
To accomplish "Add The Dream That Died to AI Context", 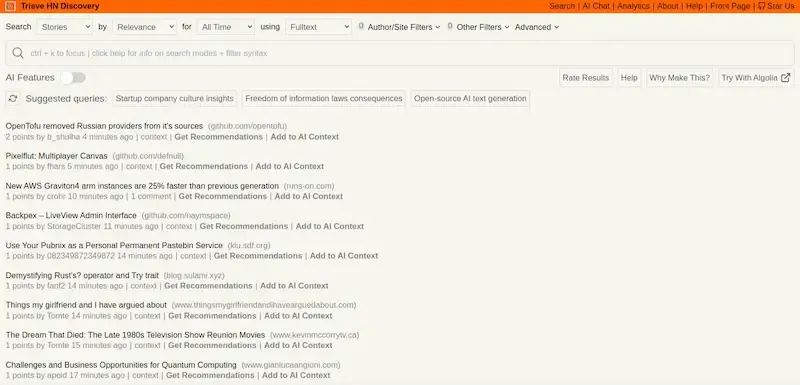I will click(298, 345).
